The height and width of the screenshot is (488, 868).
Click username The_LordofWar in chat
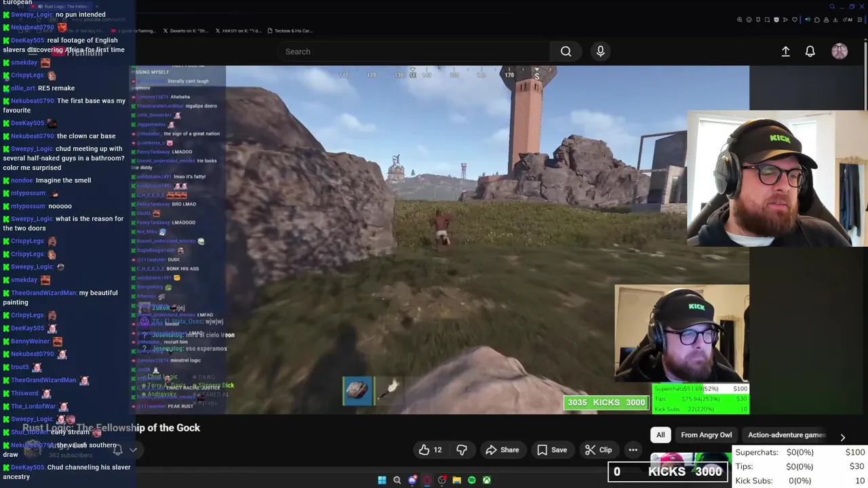(x=33, y=407)
